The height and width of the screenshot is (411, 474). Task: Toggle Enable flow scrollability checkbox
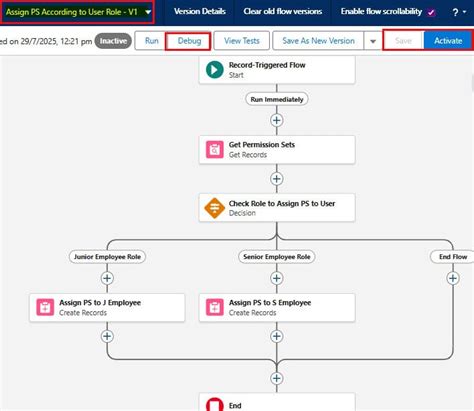click(431, 12)
